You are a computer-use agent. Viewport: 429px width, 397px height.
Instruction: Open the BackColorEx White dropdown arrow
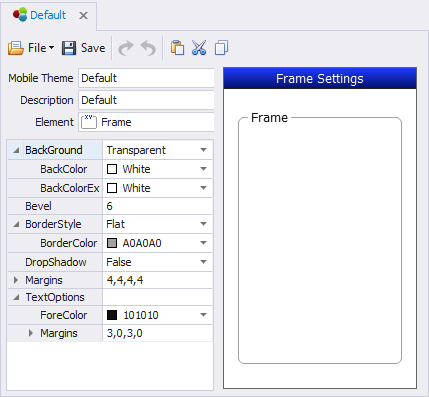pos(203,188)
